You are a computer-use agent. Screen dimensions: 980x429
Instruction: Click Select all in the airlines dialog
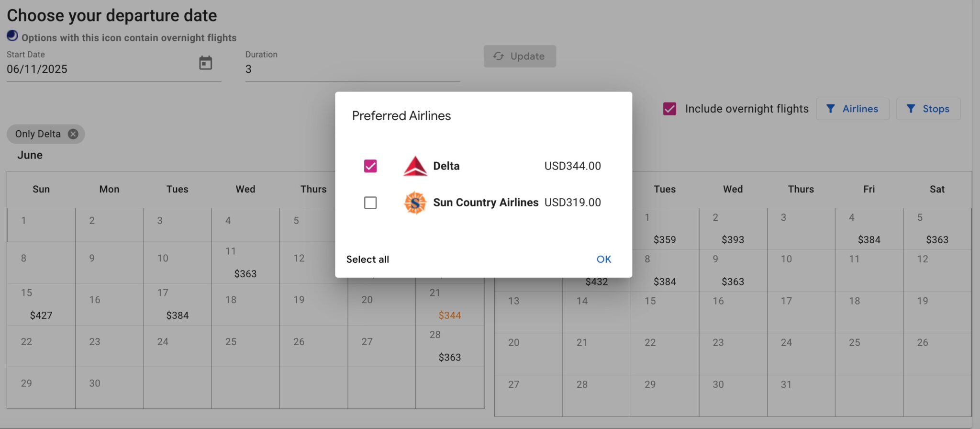click(x=367, y=259)
